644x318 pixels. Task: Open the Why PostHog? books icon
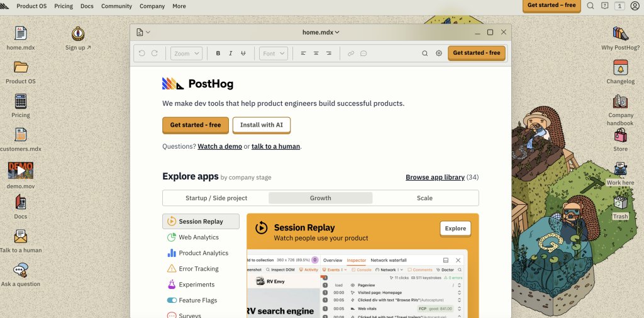coord(621,34)
